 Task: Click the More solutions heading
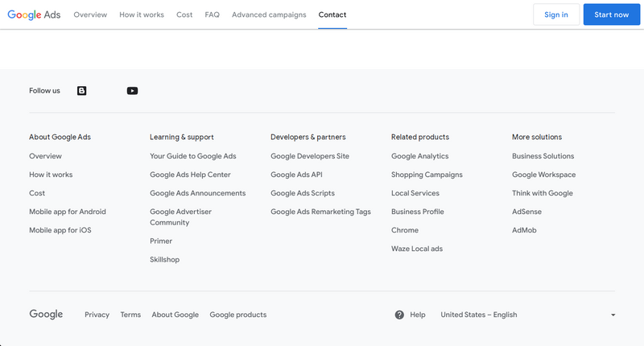click(x=537, y=137)
